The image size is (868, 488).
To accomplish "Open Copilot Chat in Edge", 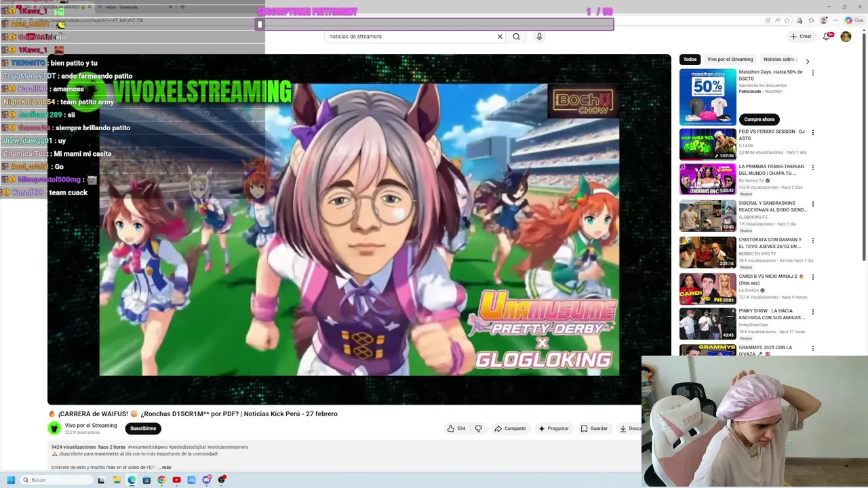I will pos(854,20).
